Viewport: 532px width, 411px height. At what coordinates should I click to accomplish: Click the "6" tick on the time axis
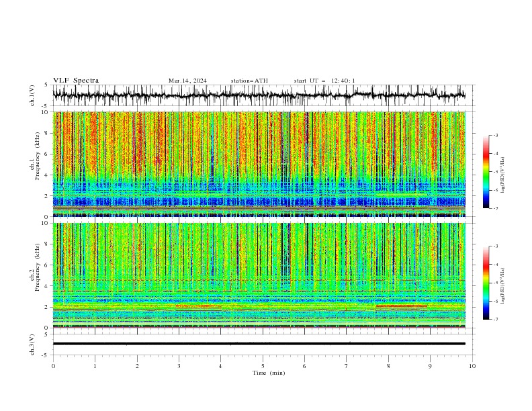(x=304, y=366)
